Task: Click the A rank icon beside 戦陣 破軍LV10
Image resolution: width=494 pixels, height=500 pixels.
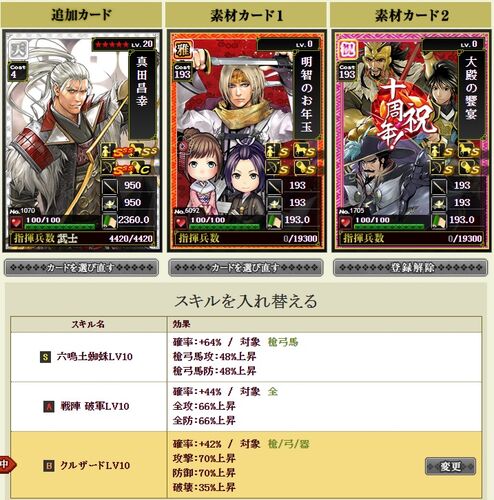Action: point(49,406)
